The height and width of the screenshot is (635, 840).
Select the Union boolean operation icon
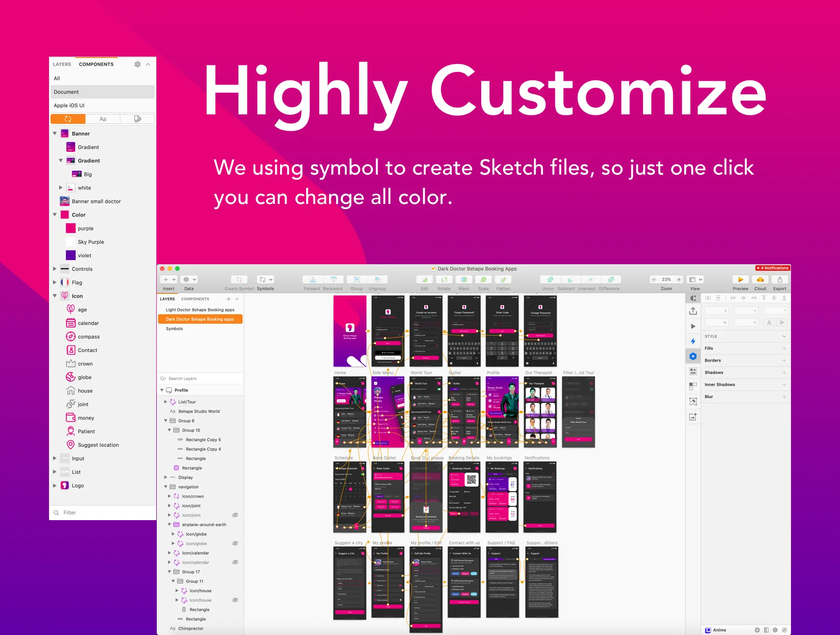click(x=550, y=280)
